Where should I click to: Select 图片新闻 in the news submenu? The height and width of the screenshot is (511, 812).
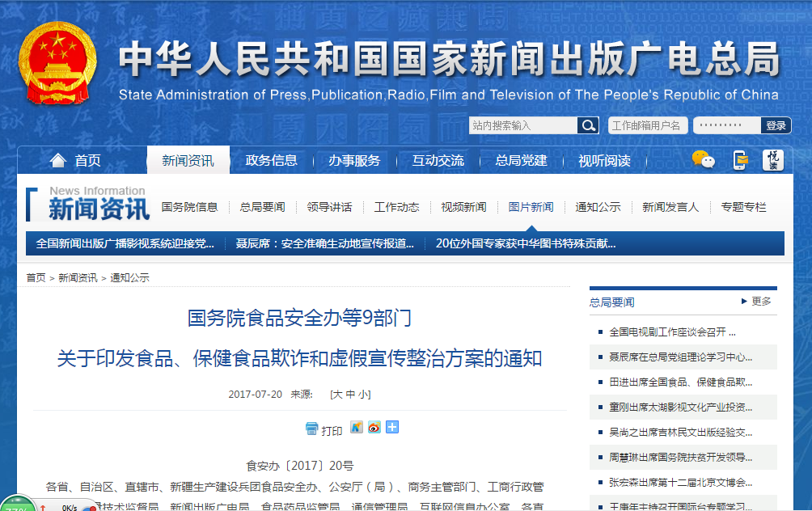click(530, 206)
